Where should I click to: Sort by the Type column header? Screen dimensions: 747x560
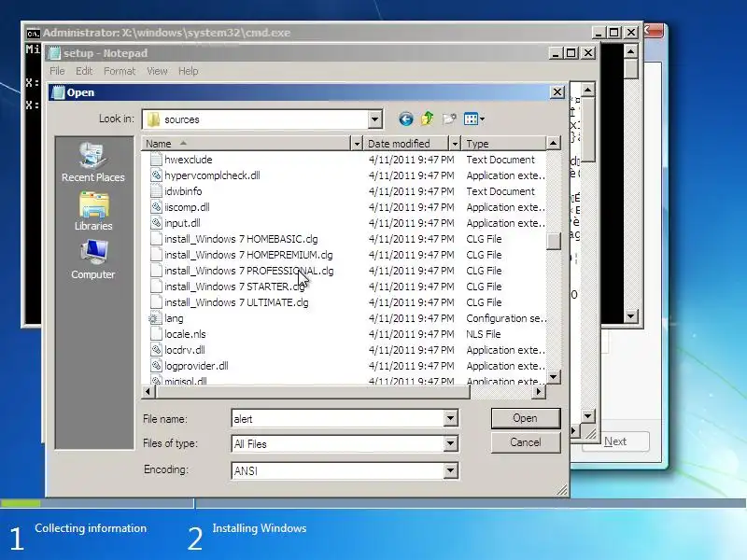coord(503,144)
